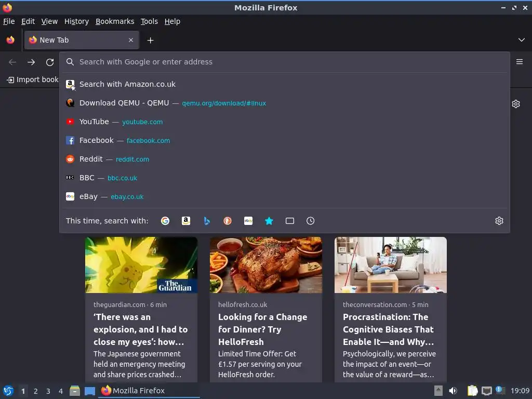Search this time with Bing
Screen dimensions: 532x399
tap(207, 221)
